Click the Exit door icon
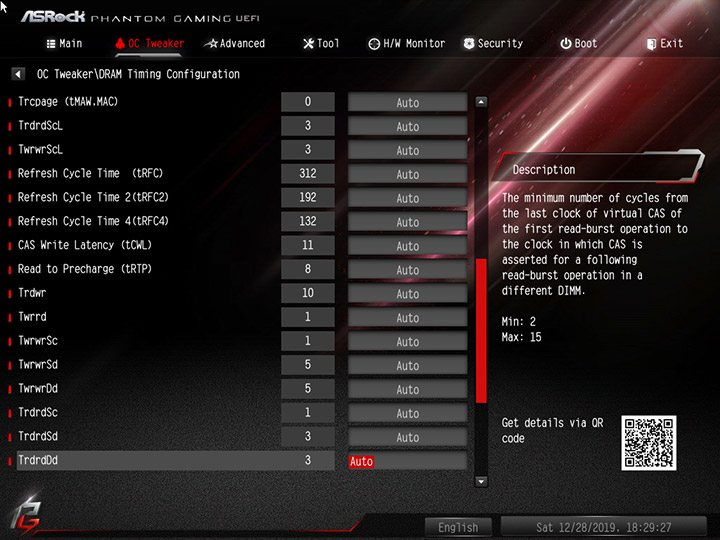 [651, 44]
